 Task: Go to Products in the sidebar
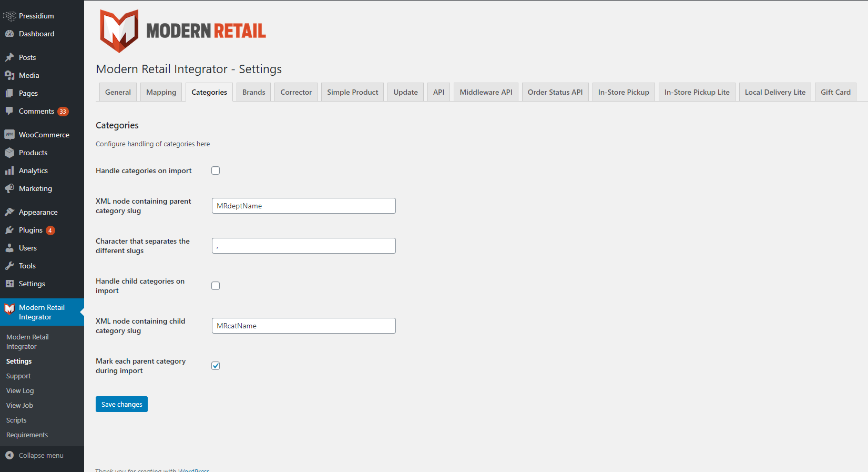[42, 153]
